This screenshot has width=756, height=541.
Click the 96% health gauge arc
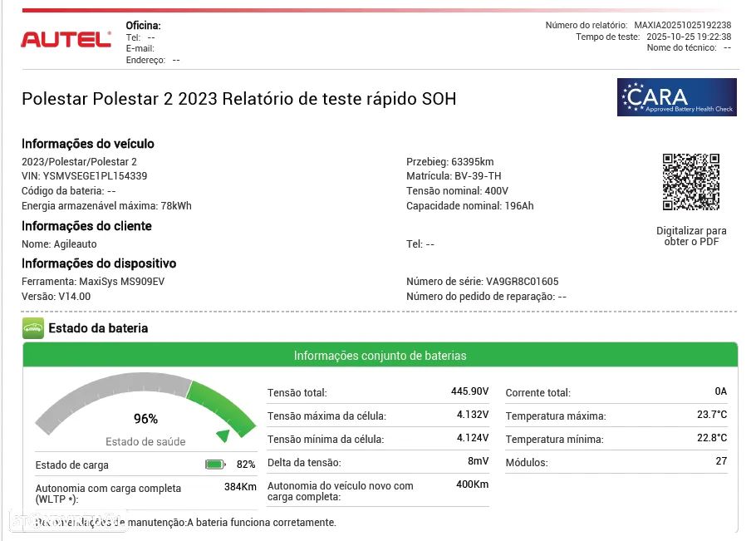coord(145,405)
